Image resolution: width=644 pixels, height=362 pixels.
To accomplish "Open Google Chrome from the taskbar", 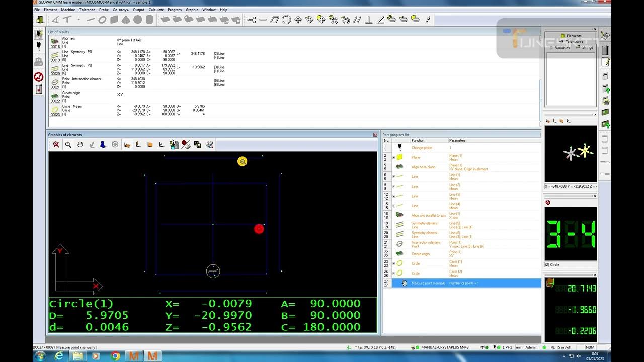I will 115,356.
